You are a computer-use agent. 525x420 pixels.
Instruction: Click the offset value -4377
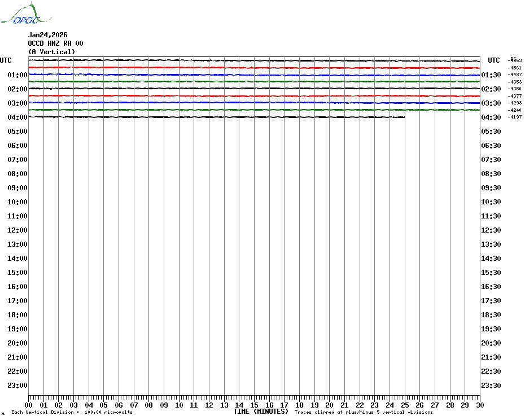pos(515,96)
